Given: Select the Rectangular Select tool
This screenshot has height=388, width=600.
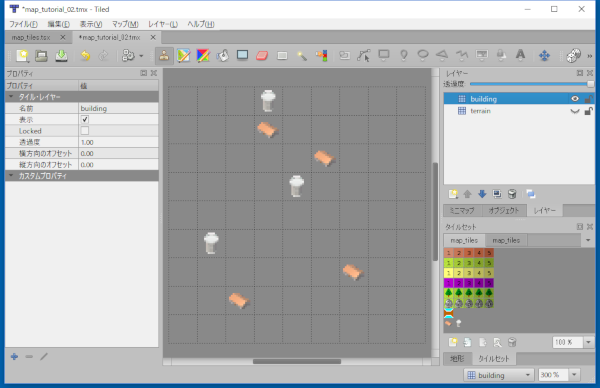Looking at the screenshot, I should 282,56.
